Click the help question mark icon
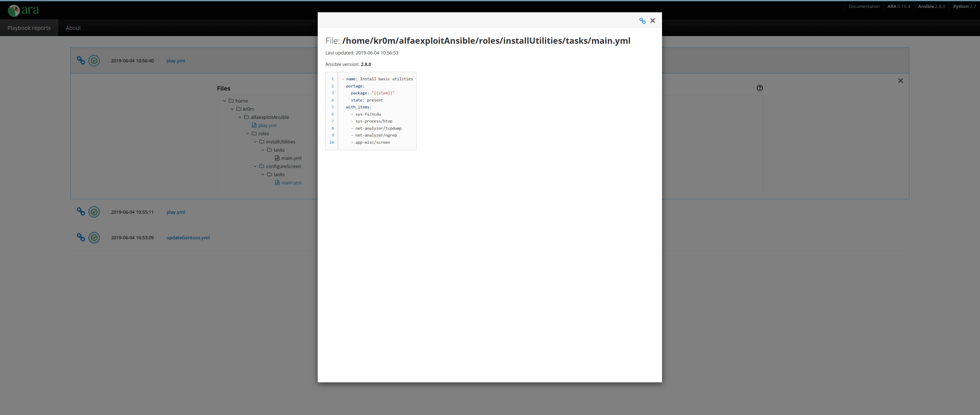 point(759,88)
